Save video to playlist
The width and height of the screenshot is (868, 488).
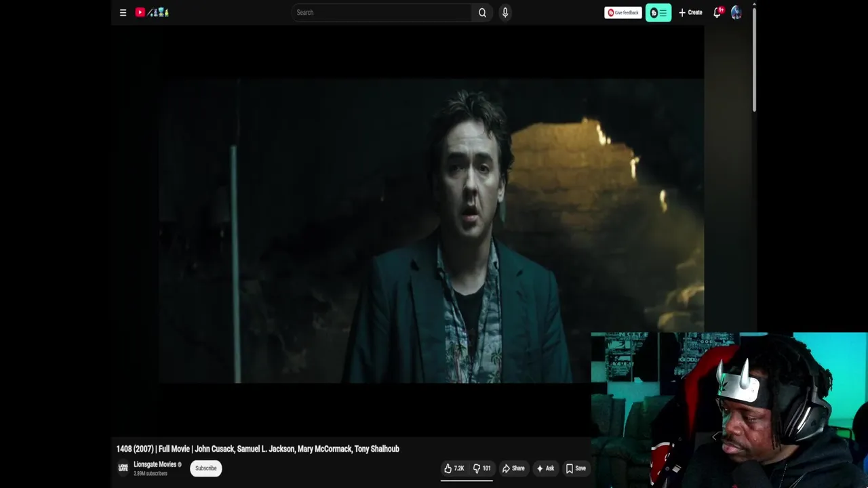(576, 468)
